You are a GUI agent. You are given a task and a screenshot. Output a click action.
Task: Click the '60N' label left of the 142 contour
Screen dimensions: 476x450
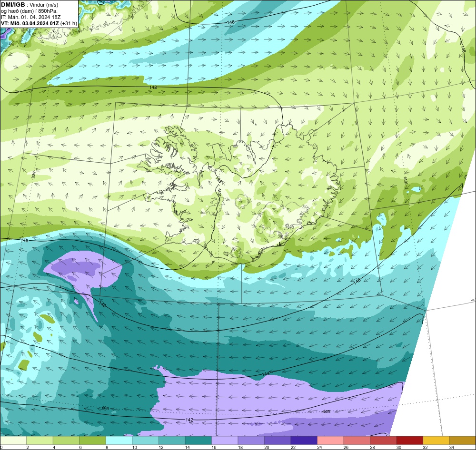105,408
